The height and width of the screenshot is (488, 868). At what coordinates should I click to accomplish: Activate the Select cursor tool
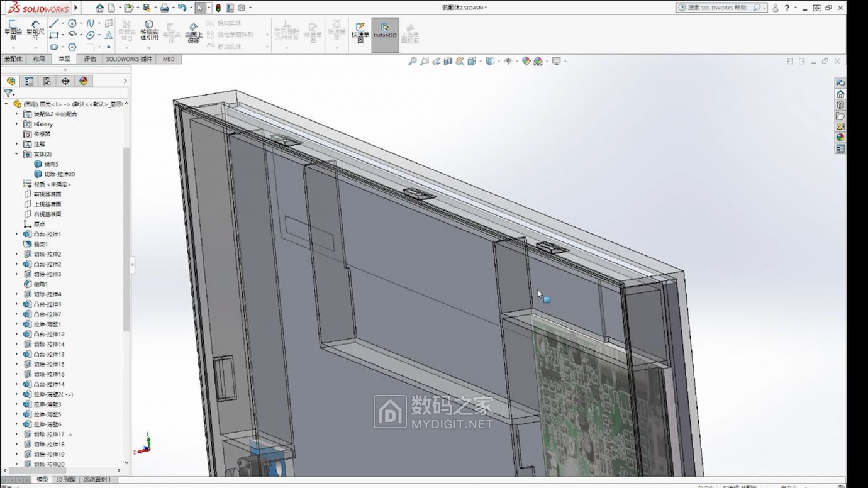(200, 8)
